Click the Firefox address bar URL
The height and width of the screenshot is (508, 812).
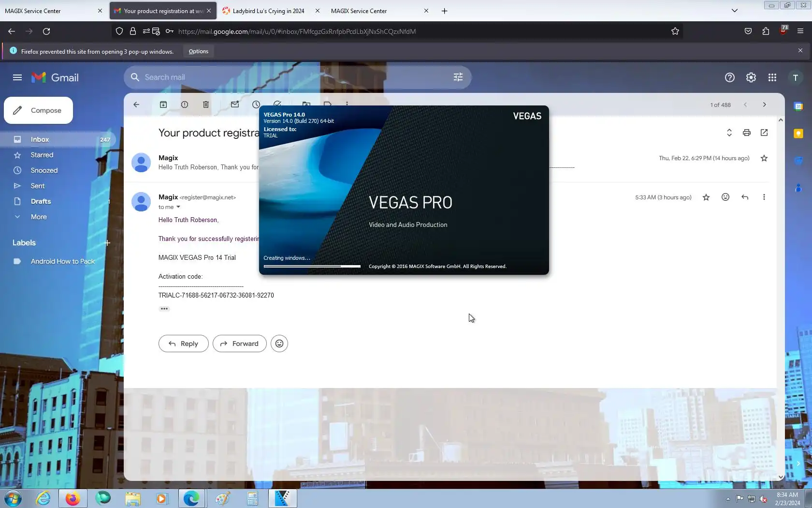click(297, 31)
